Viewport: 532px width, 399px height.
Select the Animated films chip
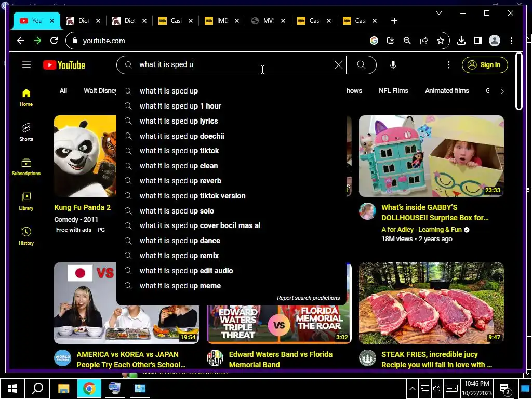pyautogui.click(x=447, y=91)
